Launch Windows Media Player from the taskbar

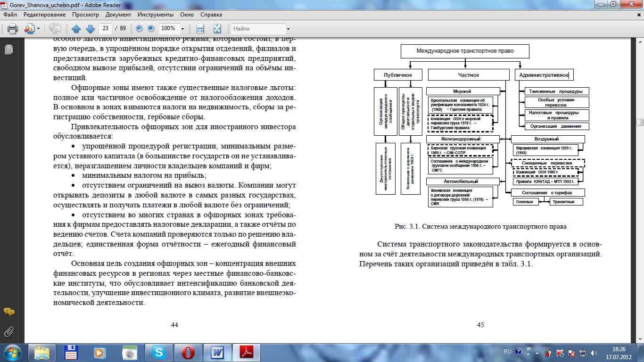pyautogui.click(x=99, y=353)
